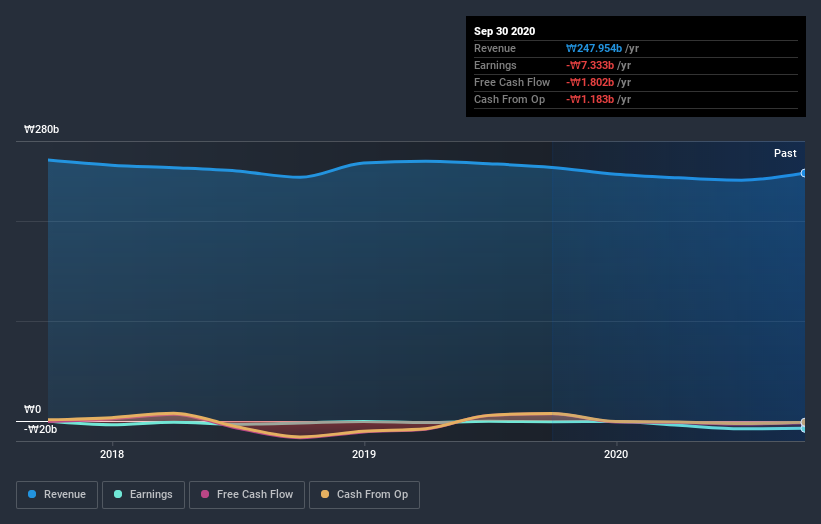The image size is (821, 524).
Task: Click the ₩0 y-axis label
Action: 32,409
